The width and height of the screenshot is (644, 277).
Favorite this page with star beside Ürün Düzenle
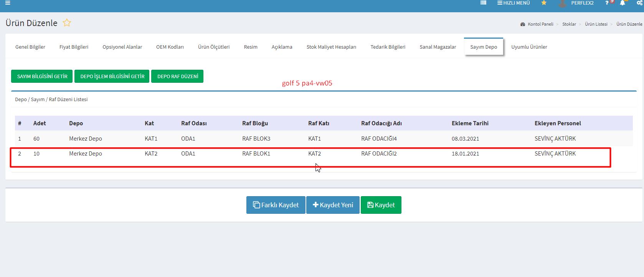click(x=67, y=23)
